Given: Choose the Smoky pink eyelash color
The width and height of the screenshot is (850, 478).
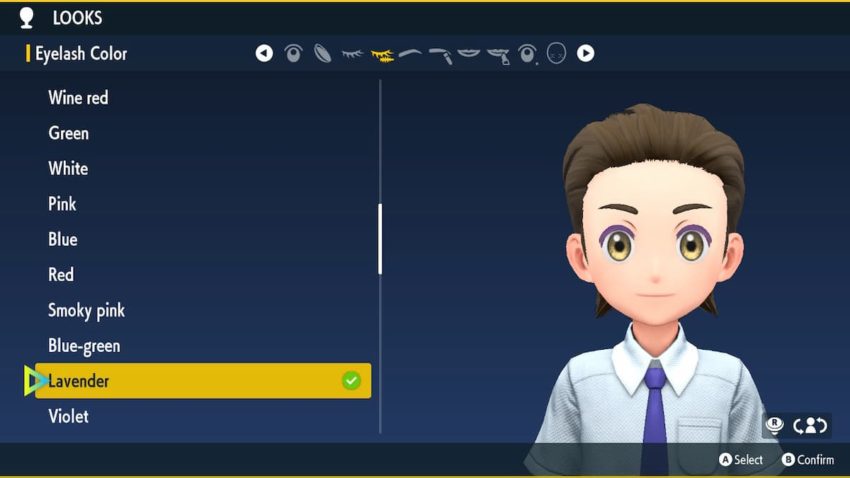Looking at the screenshot, I should pyautogui.click(x=203, y=310).
